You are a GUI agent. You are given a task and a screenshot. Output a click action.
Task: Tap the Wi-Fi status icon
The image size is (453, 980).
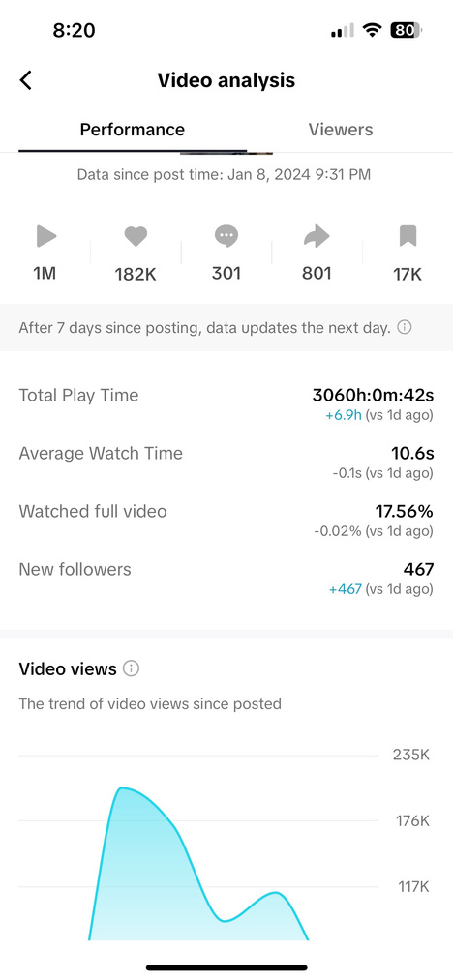373,30
